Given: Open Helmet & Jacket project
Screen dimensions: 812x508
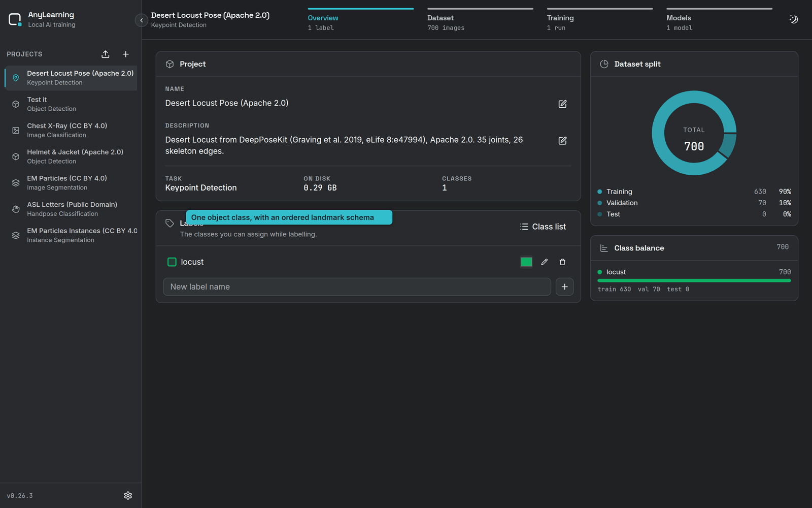Looking at the screenshot, I should pyautogui.click(x=71, y=156).
